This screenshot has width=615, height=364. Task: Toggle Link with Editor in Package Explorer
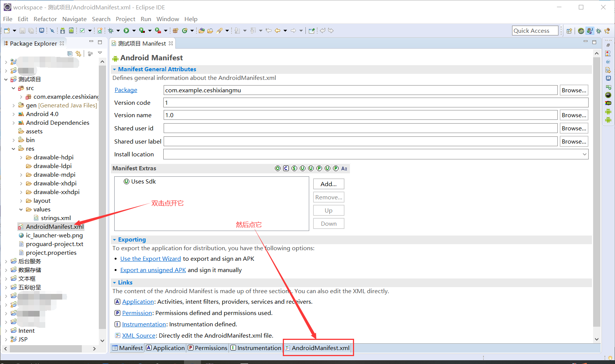[78, 53]
